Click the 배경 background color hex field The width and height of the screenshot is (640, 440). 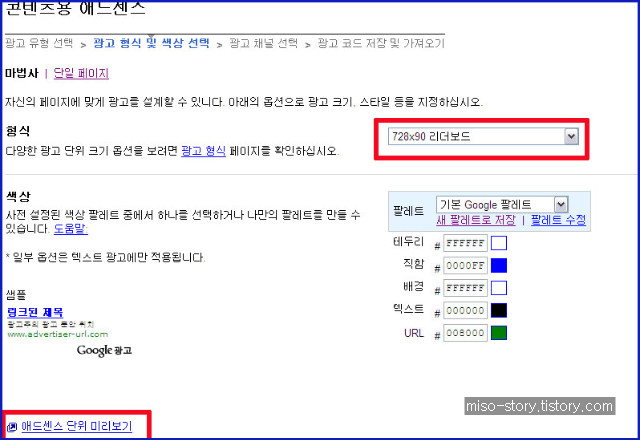(x=465, y=288)
